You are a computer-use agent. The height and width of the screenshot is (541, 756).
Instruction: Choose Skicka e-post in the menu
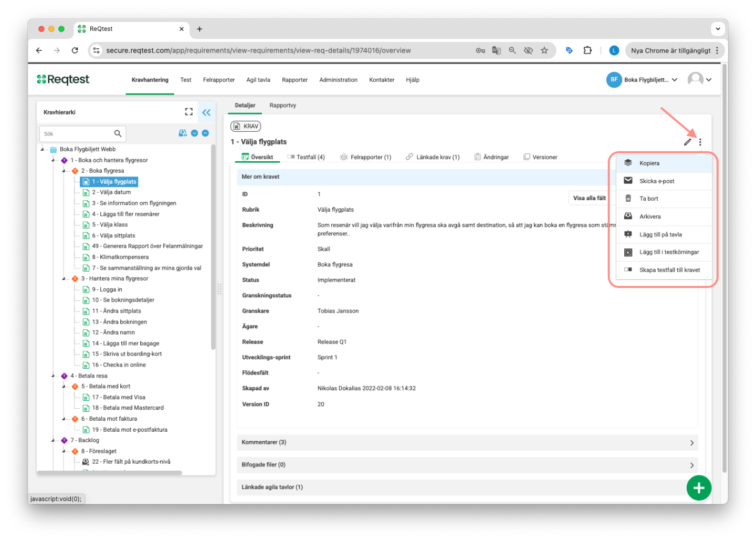[x=664, y=181]
